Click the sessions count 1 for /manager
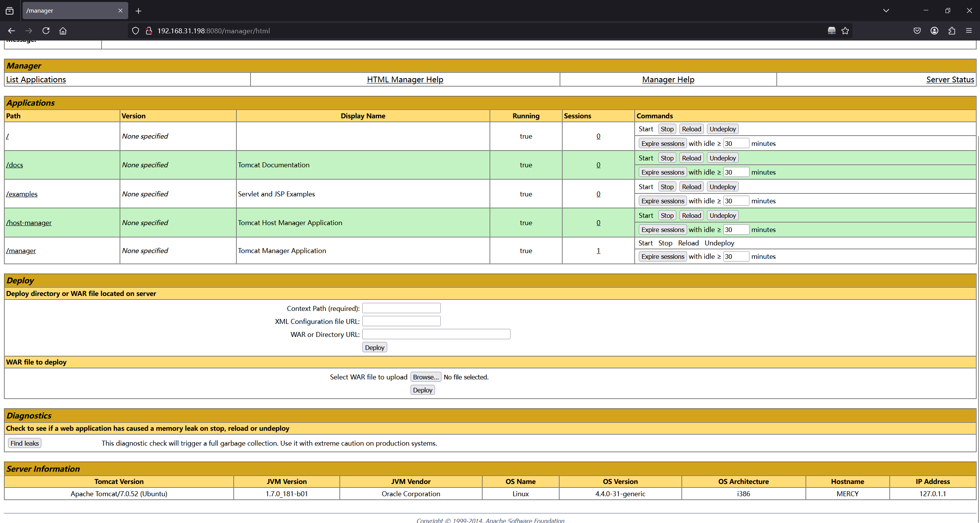Image resolution: width=980 pixels, height=523 pixels. pyautogui.click(x=598, y=251)
